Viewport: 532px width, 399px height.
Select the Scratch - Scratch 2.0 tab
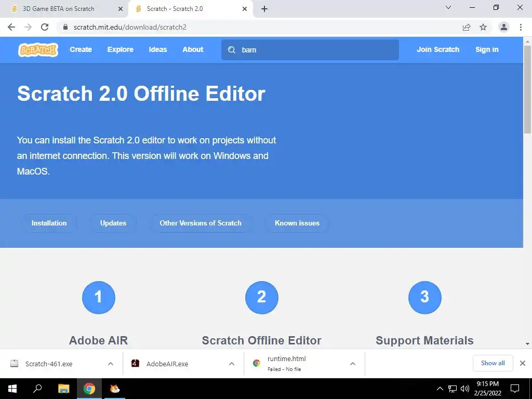[x=190, y=9]
